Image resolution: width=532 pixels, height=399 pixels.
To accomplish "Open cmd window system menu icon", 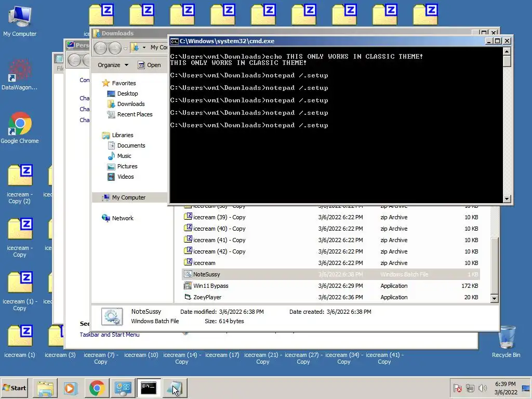I will 175,42.
